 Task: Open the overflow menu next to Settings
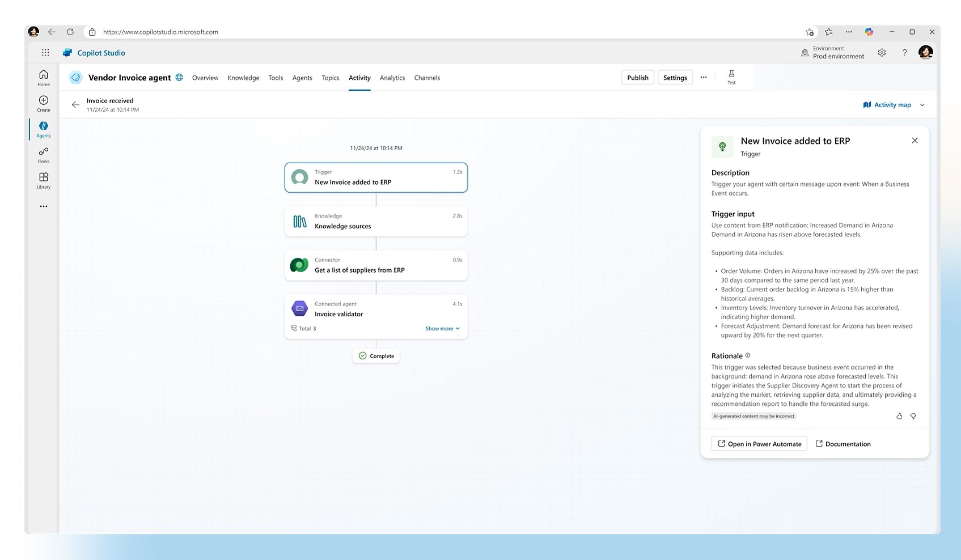704,77
